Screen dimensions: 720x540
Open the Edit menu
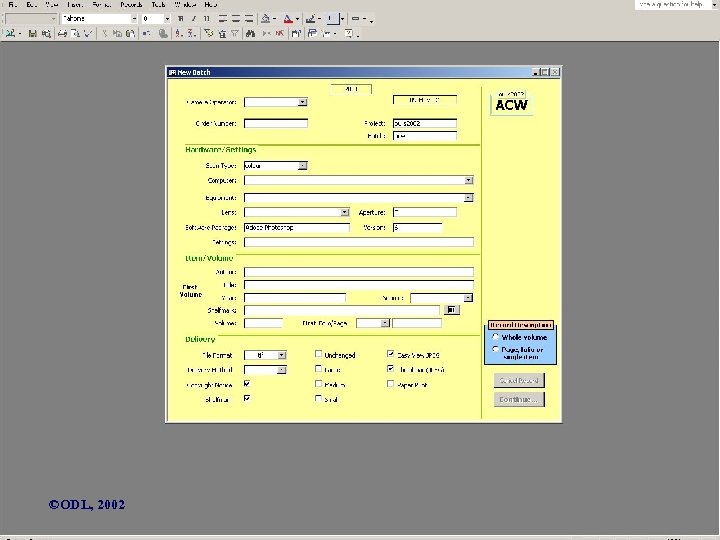coord(32,5)
